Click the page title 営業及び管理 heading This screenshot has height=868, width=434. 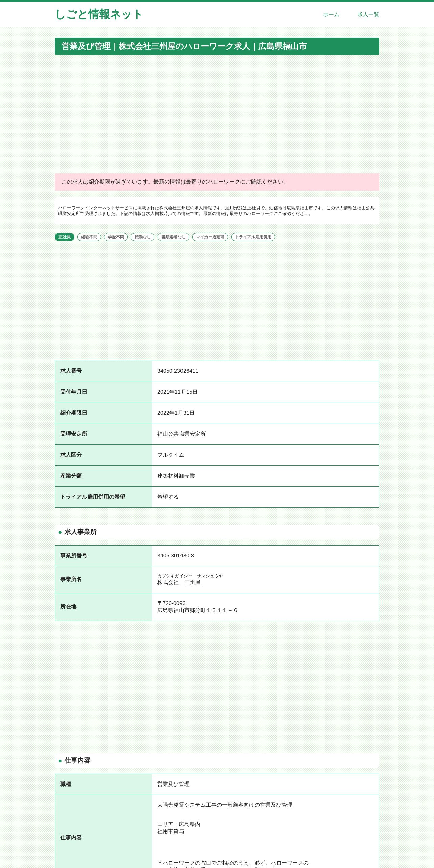pos(217,46)
